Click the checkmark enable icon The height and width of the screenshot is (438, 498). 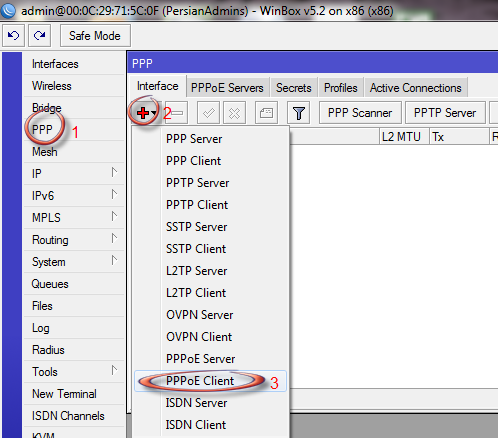tap(208, 113)
